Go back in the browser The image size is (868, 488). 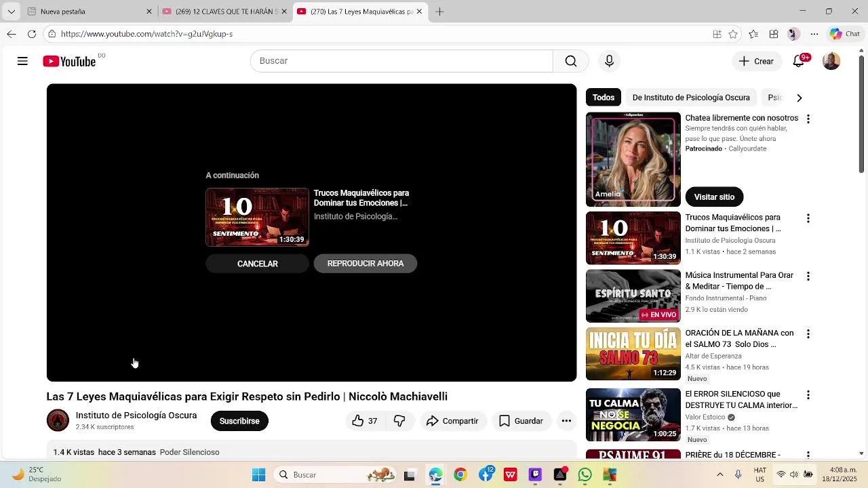tap(12, 34)
